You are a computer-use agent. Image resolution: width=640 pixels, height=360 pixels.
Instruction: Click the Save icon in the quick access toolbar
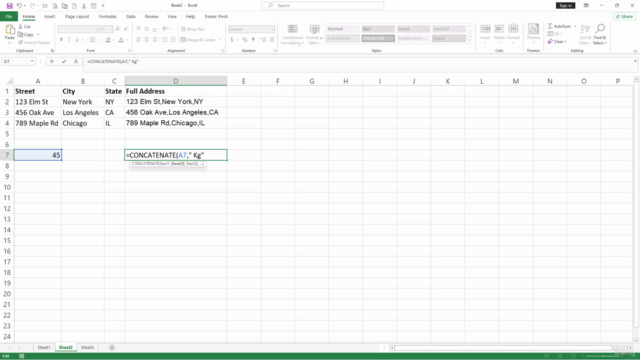[x=9, y=6]
